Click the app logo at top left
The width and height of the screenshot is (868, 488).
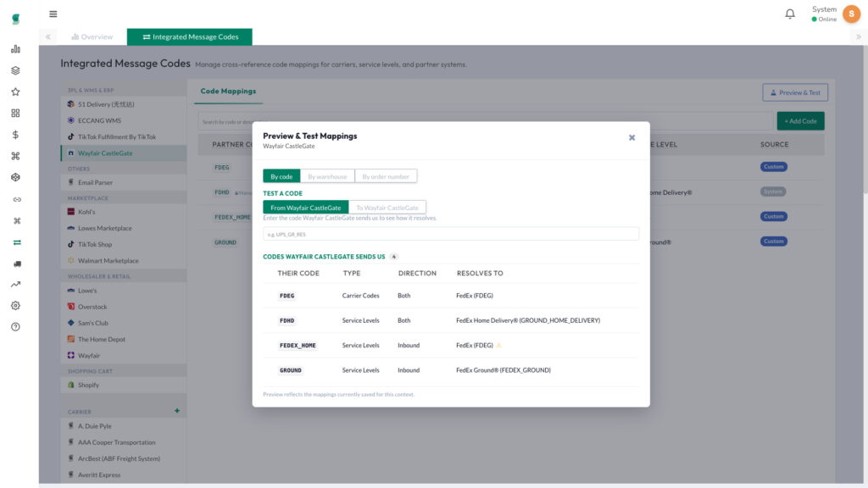click(15, 19)
